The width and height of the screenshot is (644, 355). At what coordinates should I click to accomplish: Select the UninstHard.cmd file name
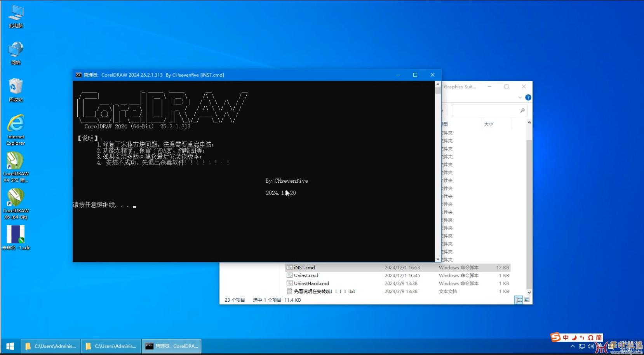pyautogui.click(x=312, y=283)
